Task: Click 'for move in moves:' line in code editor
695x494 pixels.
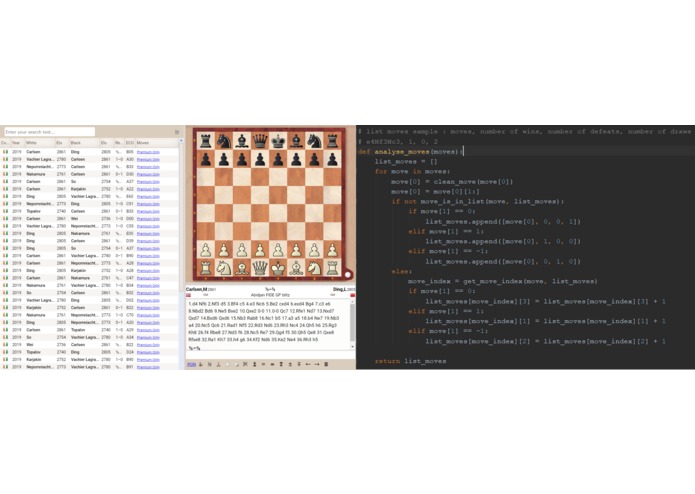Action: click(x=412, y=171)
